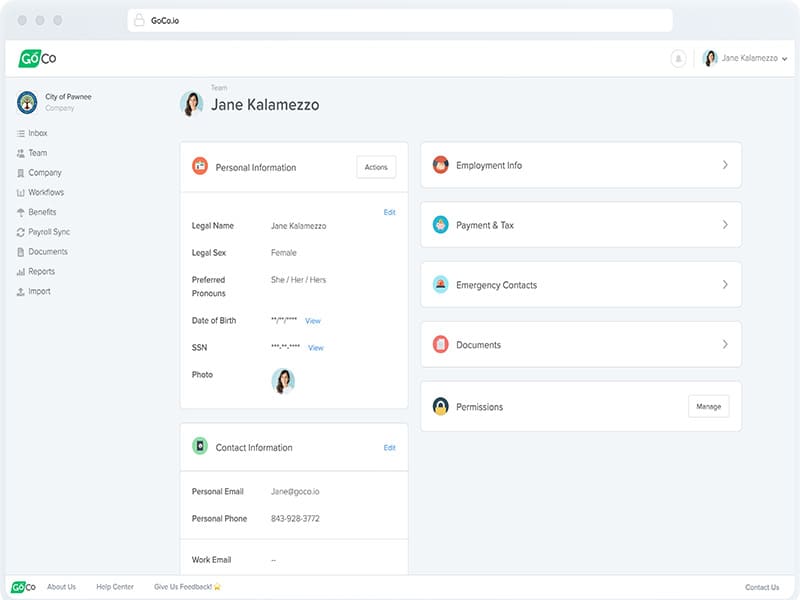Click the notification bell icon in header
The width and height of the screenshot is (800, 600).
(x=678, y=59)
